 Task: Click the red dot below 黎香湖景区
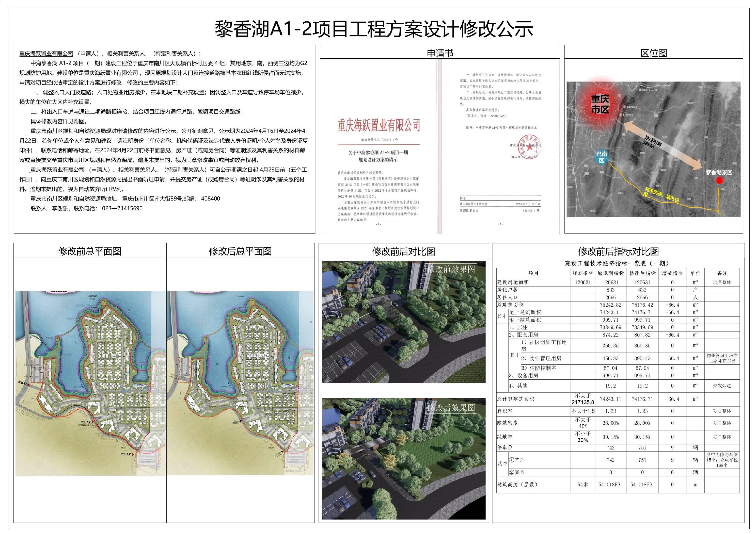[719, 180]
